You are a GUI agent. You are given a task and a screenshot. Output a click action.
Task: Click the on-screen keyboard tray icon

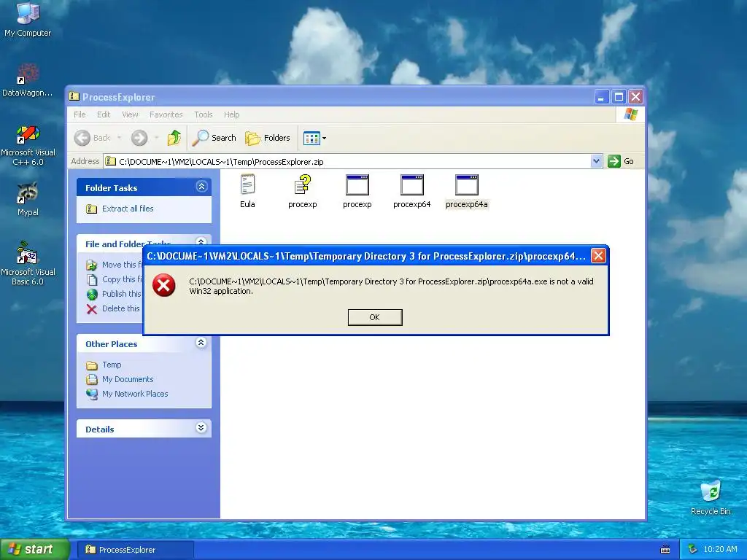pos(665,550)
